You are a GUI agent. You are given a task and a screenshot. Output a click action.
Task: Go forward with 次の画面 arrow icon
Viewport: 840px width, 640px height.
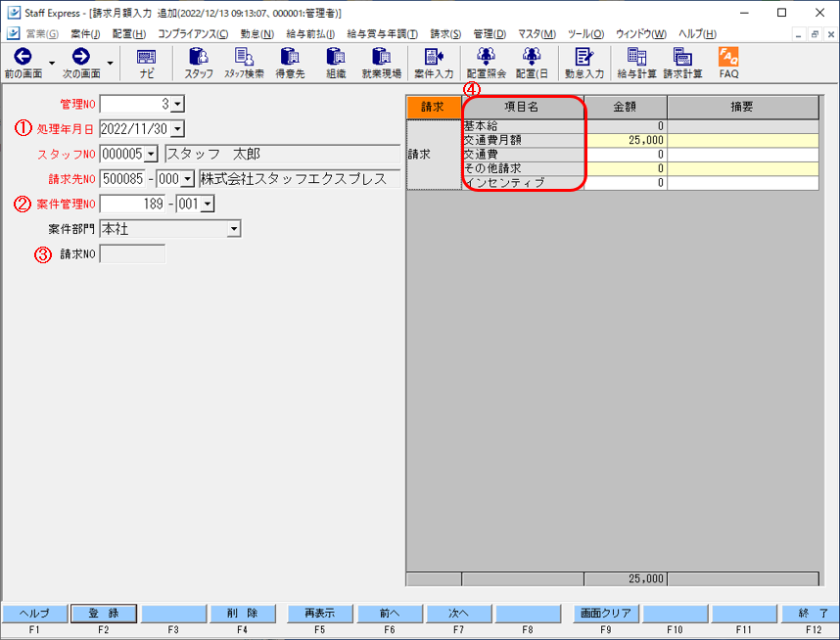coord(81,57)
